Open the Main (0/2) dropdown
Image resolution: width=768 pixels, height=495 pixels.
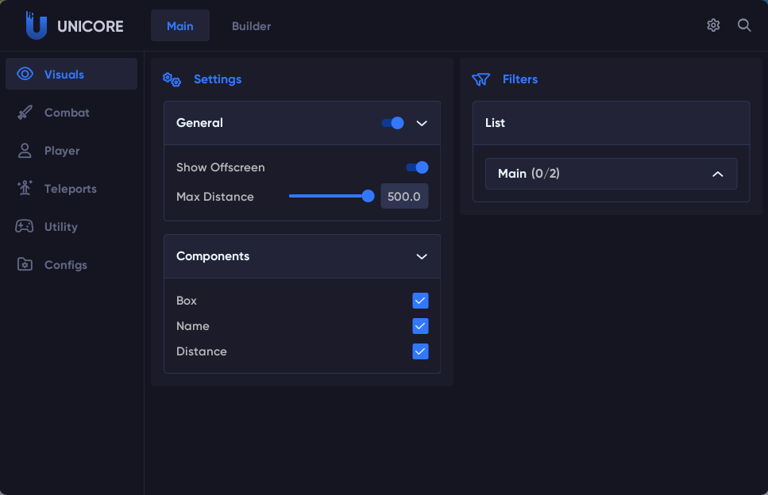(611, 174)
